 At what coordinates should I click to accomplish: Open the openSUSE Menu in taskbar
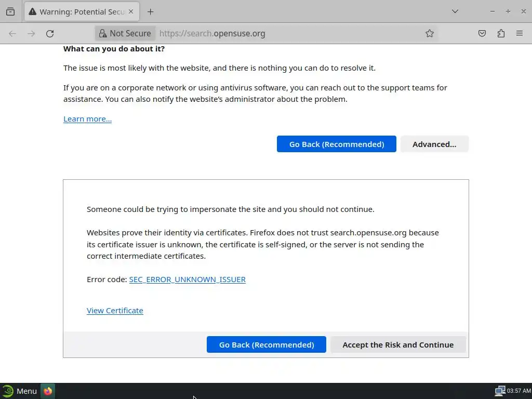click(20, 391)
